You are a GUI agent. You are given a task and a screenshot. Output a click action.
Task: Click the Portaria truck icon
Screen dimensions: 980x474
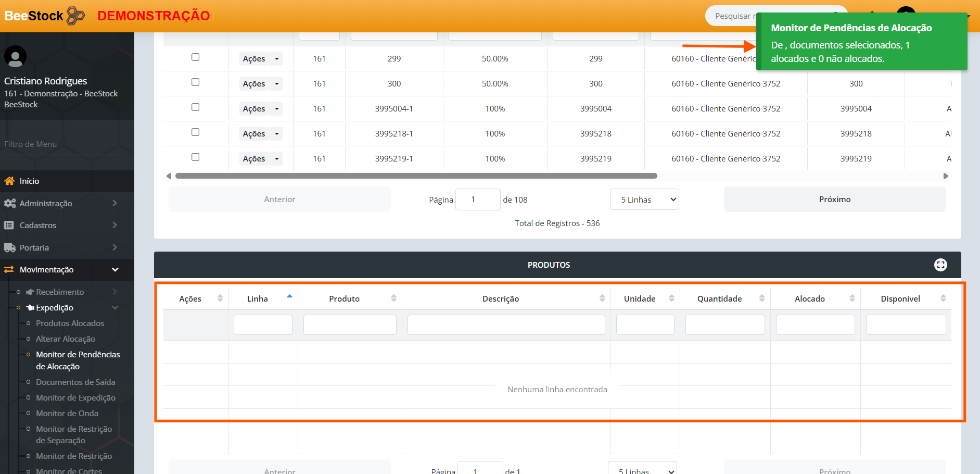coord(9,247)
